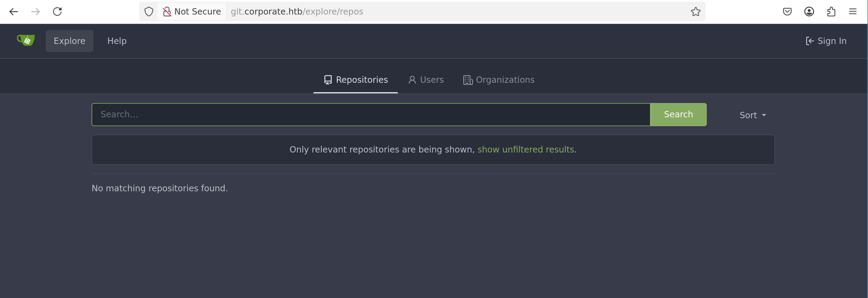Follow the show unfiltered results link
This screenshot has height=298, width=868.
526,149
